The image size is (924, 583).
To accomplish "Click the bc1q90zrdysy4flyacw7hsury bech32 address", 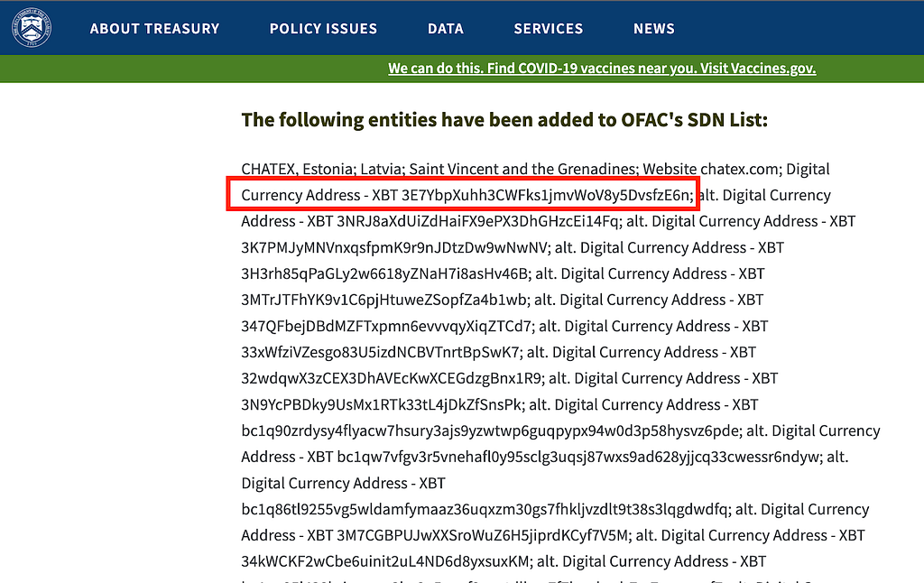I will click(490, 430).
